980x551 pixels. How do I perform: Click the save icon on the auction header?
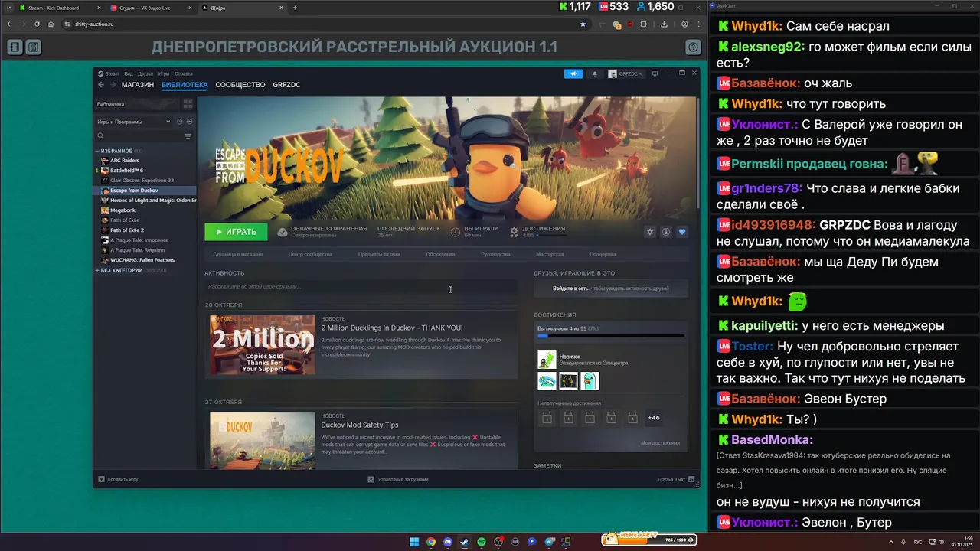[33, 47]
